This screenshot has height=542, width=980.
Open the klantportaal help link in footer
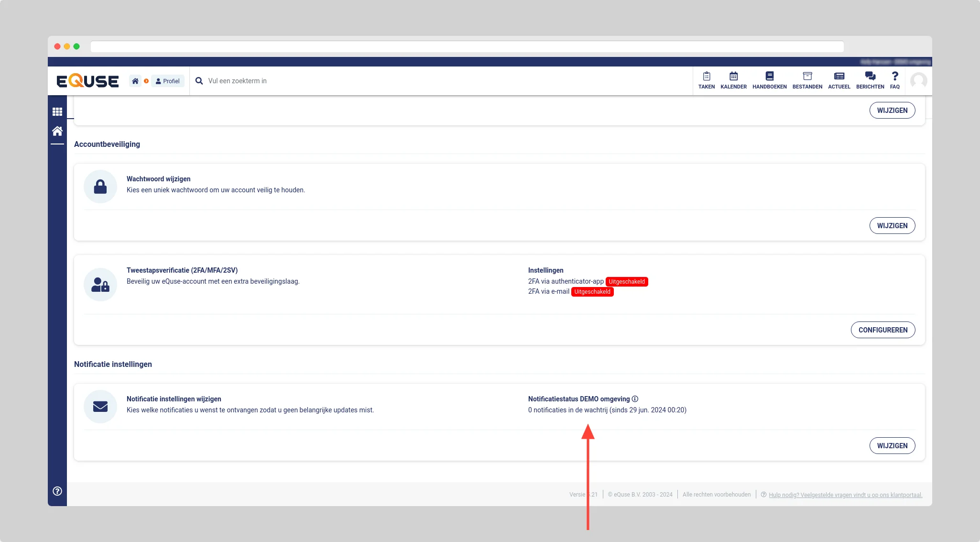tap(845, 495)
